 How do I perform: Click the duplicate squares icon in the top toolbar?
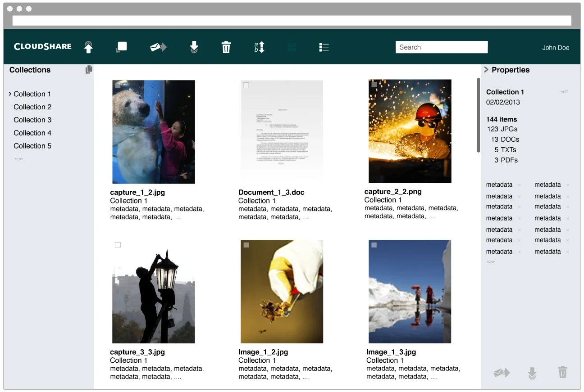pos(121,47)
